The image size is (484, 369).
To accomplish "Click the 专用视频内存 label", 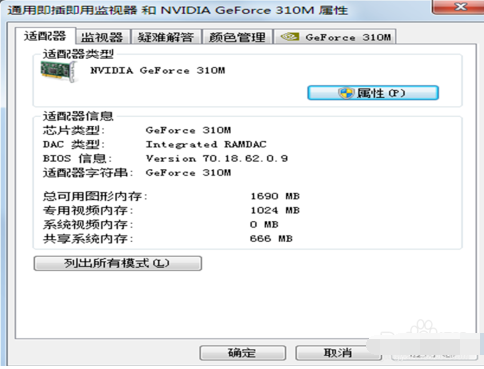I will (x=88, y=210).
